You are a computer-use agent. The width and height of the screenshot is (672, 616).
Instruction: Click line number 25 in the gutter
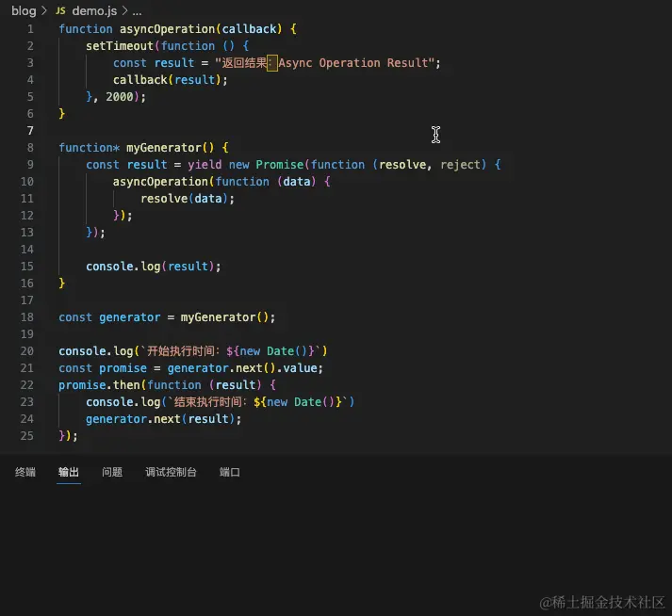(26, 436)
